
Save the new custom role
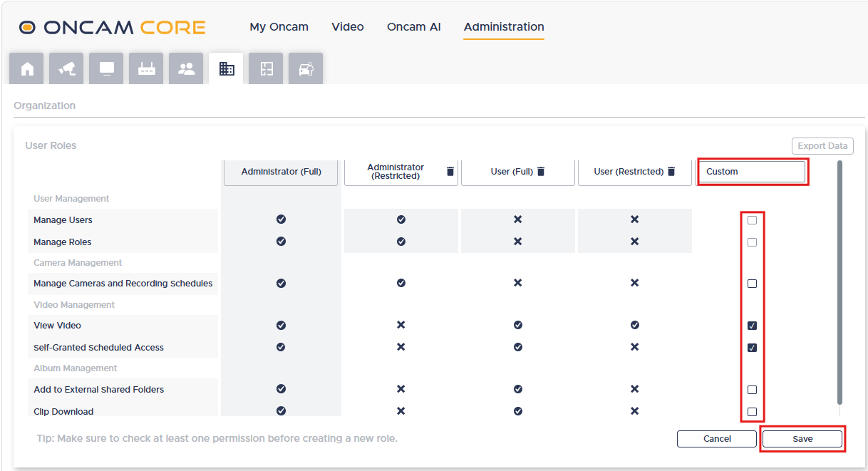coord(802,439)
